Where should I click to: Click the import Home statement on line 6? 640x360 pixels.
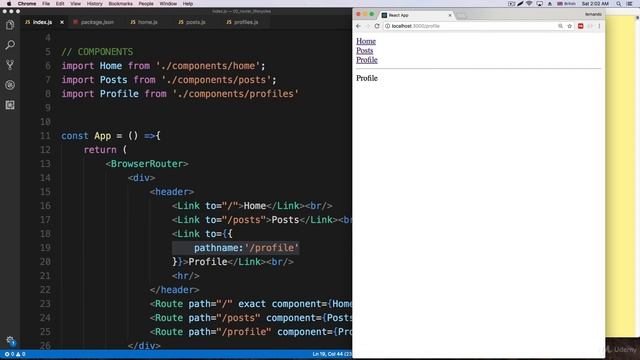click(x=163, y=66)
